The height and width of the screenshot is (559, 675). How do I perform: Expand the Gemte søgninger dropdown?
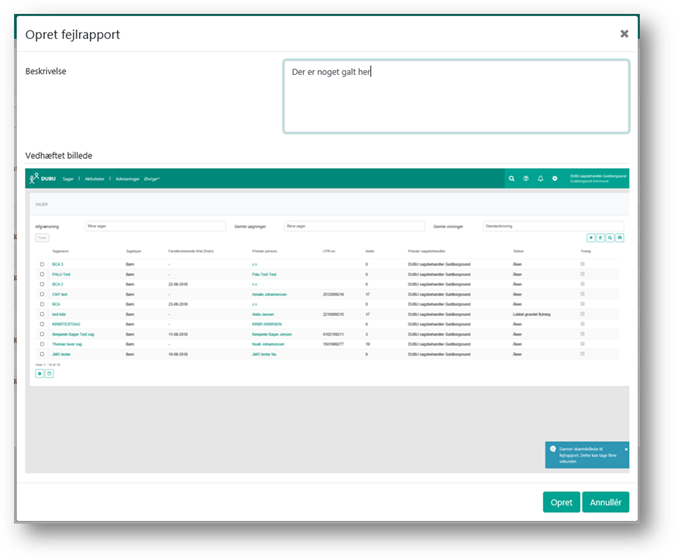(354, 226)
